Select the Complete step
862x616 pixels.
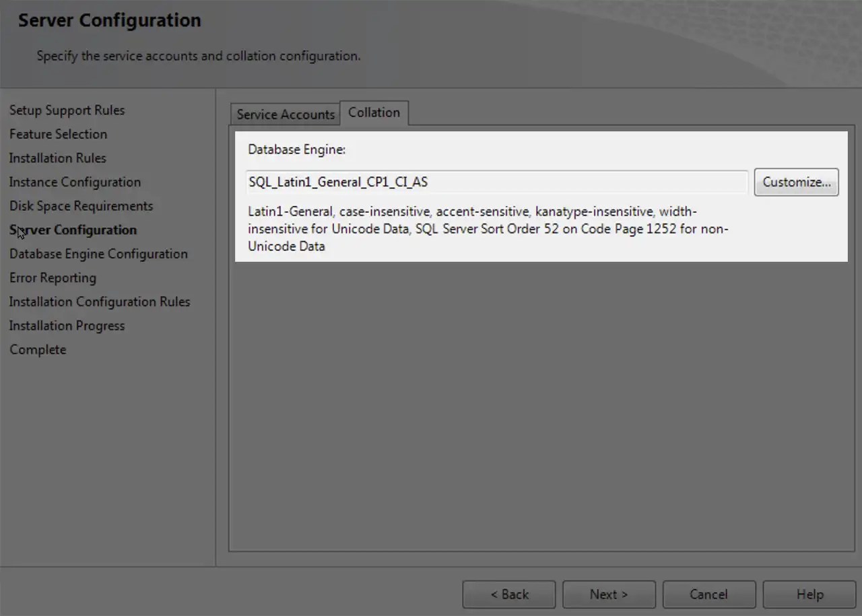(38, 349)
